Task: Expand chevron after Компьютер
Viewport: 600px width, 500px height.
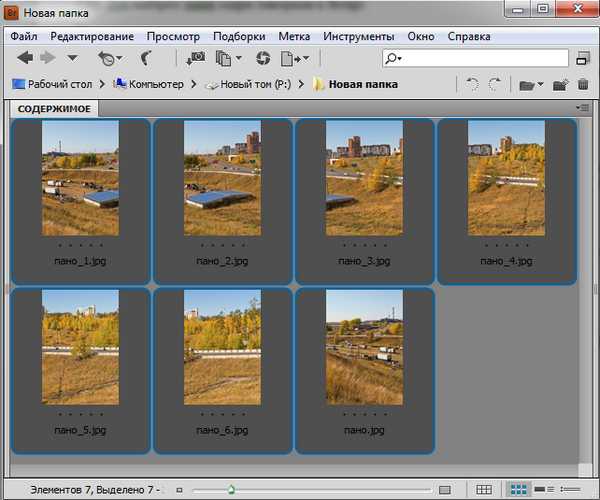Action: tap(194, 84)
